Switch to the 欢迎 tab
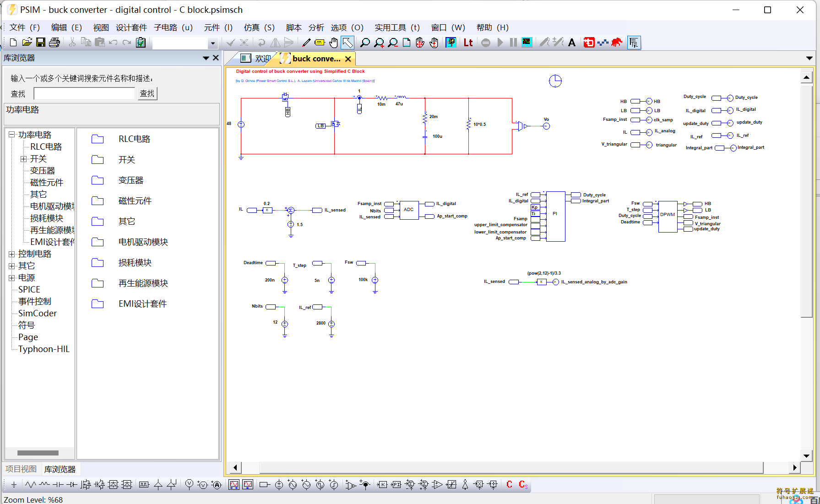The width and height of the screenshot is (820, 504). [x=256, y=59]
